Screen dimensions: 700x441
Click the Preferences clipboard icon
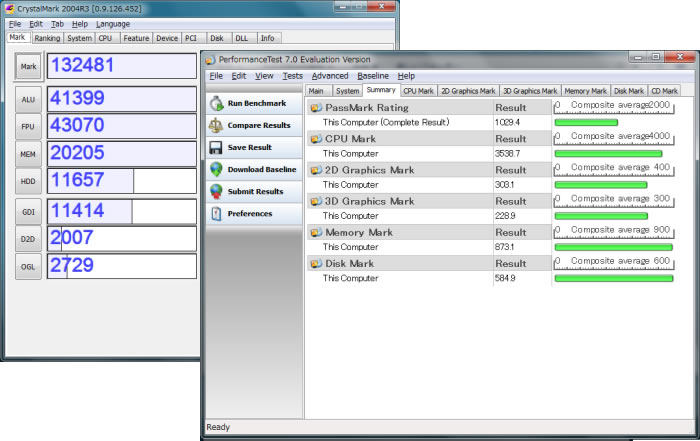(216, 213)
